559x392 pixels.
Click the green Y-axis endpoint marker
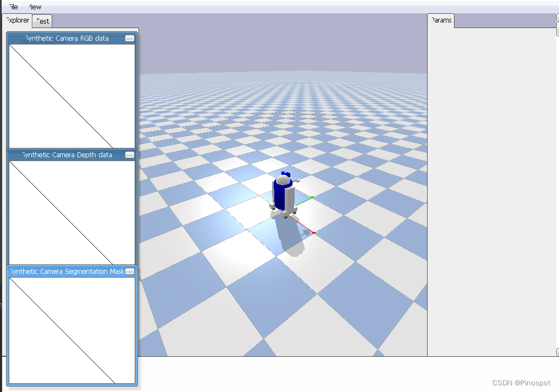tap(312, 197)
